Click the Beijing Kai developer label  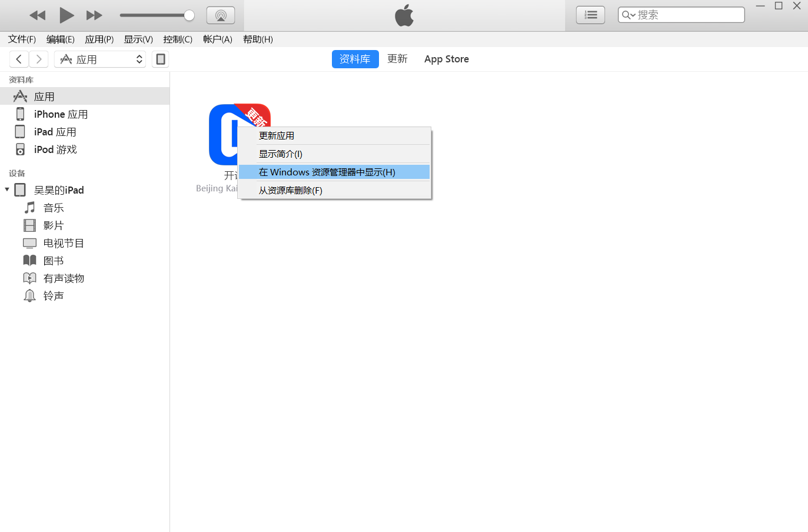point(217,188)
